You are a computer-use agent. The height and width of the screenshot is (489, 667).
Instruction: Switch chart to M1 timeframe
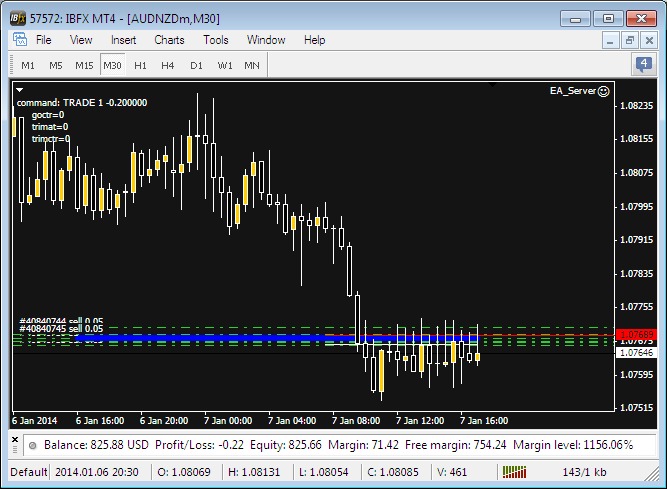28,65
